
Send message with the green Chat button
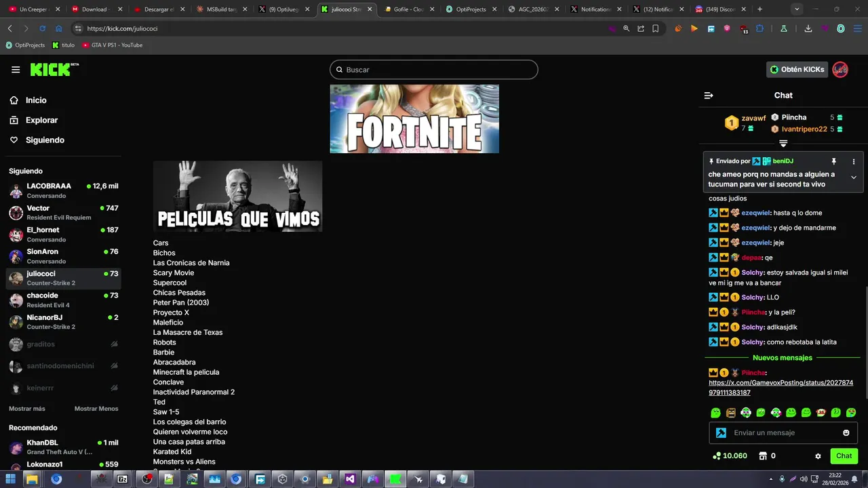click(844, 456)
